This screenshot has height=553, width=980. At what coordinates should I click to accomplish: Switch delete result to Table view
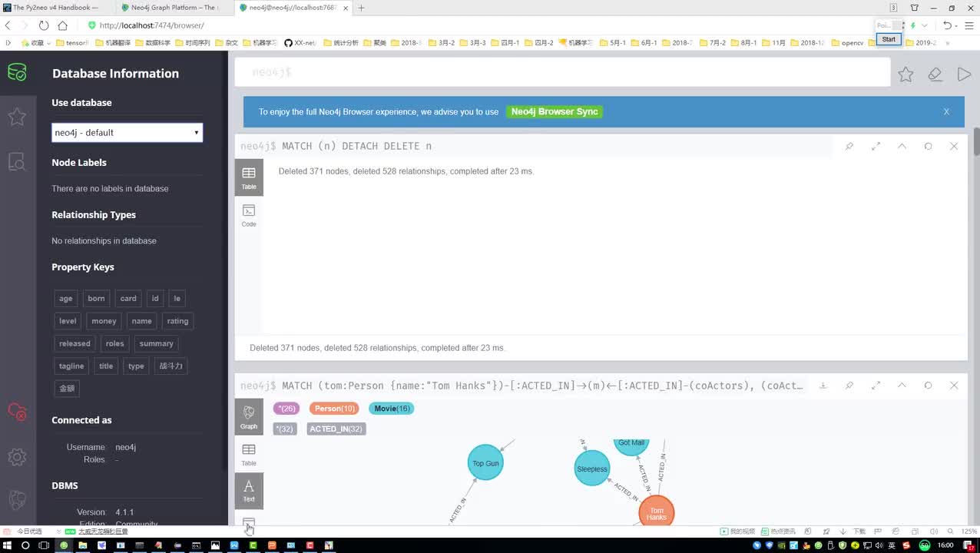pos(249,177)
